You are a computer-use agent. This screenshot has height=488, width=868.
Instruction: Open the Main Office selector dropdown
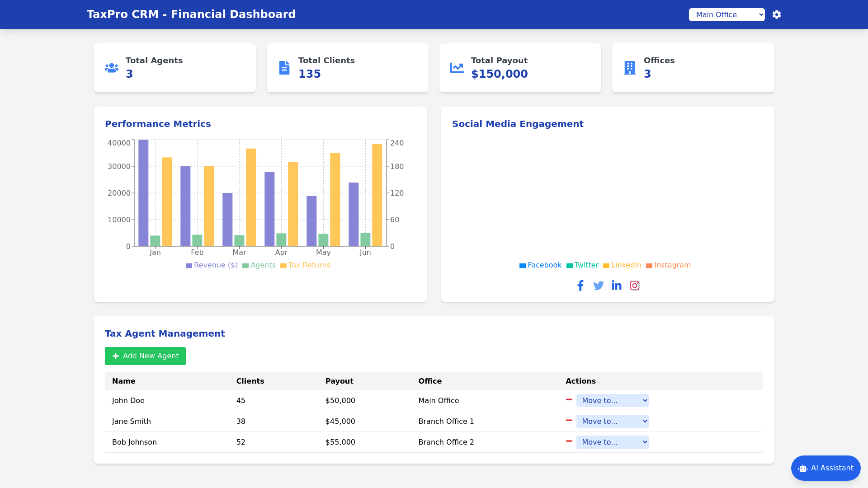pos(726,14)
